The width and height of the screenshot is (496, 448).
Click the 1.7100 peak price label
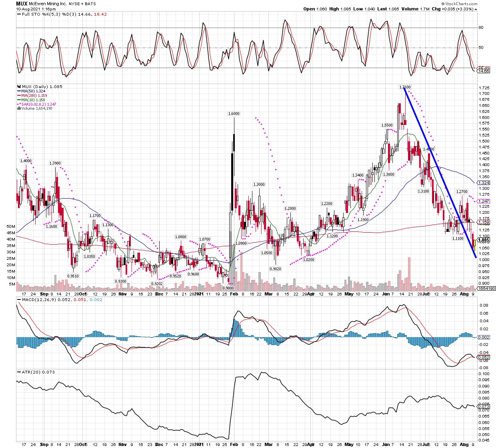(405, 87)
